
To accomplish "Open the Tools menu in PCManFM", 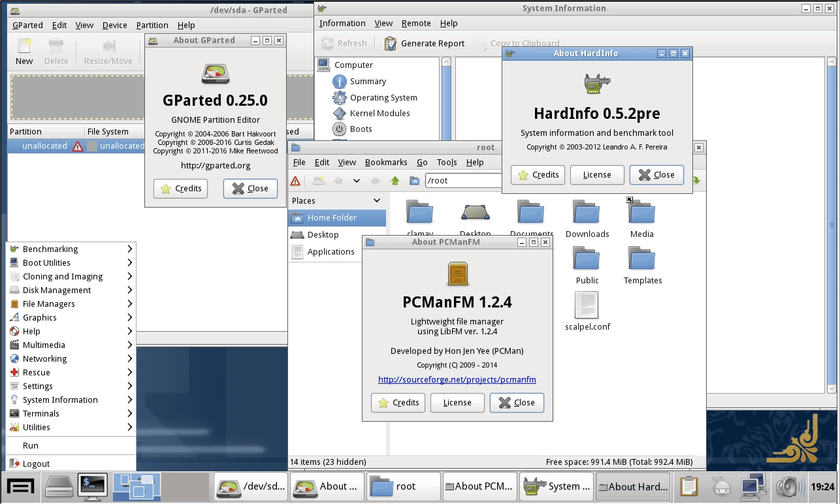I will click(x=447, y=162).
